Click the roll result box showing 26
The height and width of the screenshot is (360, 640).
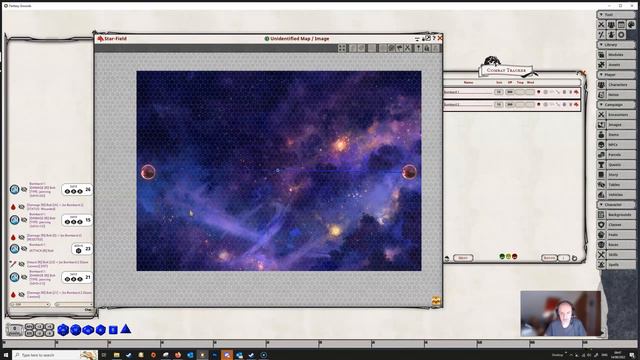pyautogui.click(x=77, y=189)
